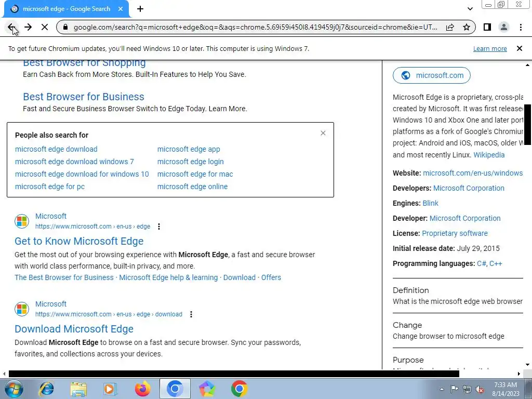Search microsoft edge download windows 7
Image resolution: width=532 pixels, height=399 pixels.
tap(74, 162)
